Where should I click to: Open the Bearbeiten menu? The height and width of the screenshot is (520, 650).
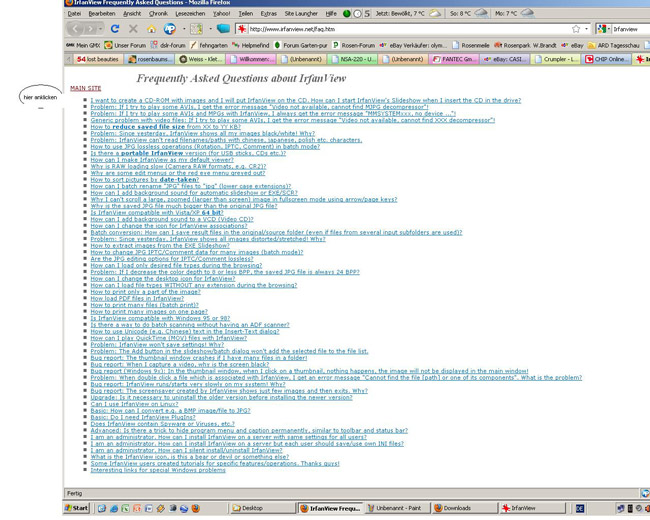[102, 13]
